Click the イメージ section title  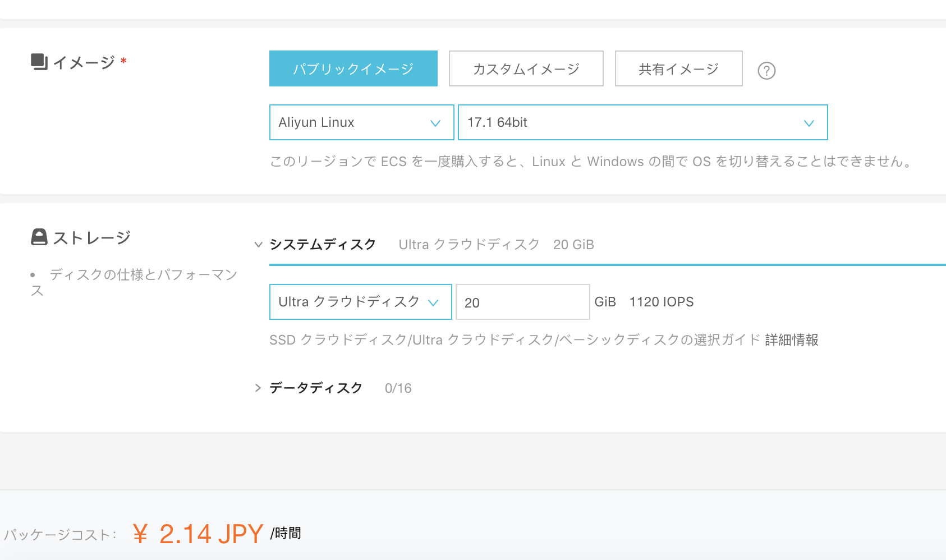84,62
